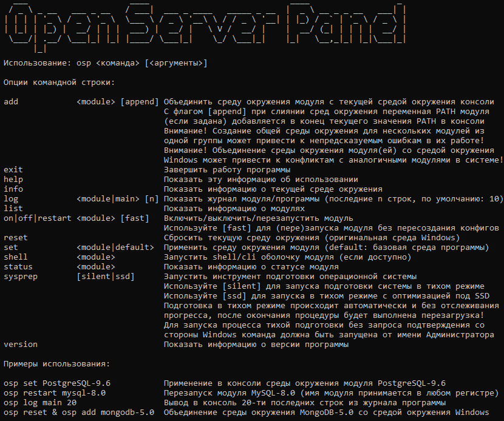
Task: Click 'Применение в консоли среды окружения' line
Action: (x=305, y=383)
